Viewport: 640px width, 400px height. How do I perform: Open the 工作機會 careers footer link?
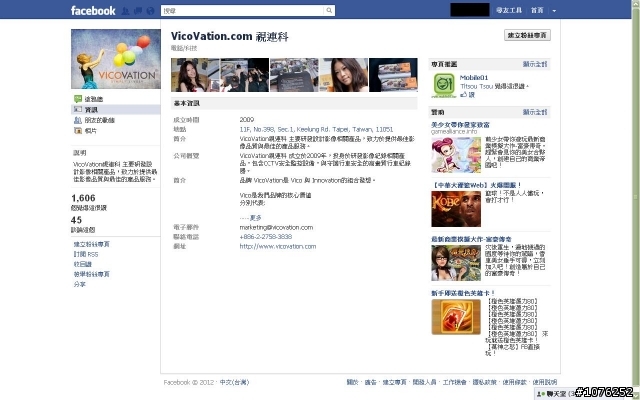click(x=455, y=382)
